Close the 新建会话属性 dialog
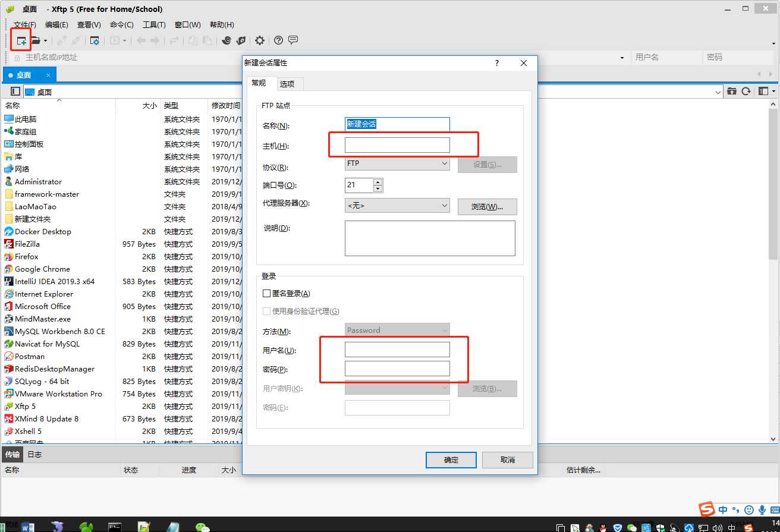The height and width of the screenshot is (532, 780). 524,63
